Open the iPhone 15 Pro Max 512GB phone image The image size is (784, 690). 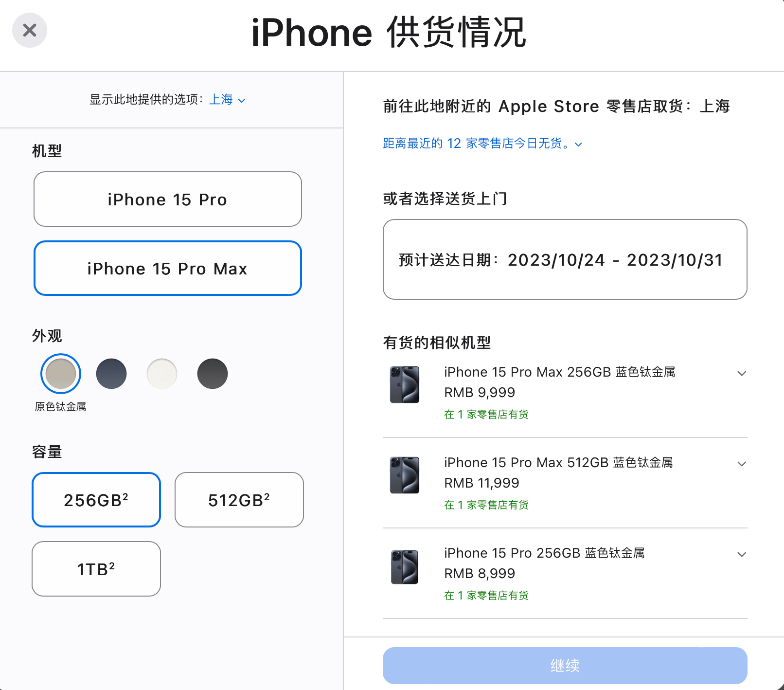[405, 475]
